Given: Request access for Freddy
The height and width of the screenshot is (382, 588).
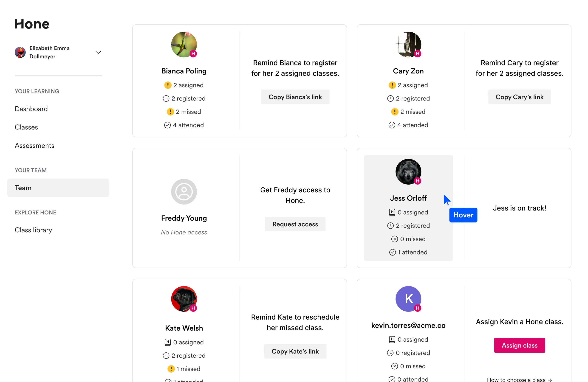Looking at the screenshot, I should (x=295, y=224).
